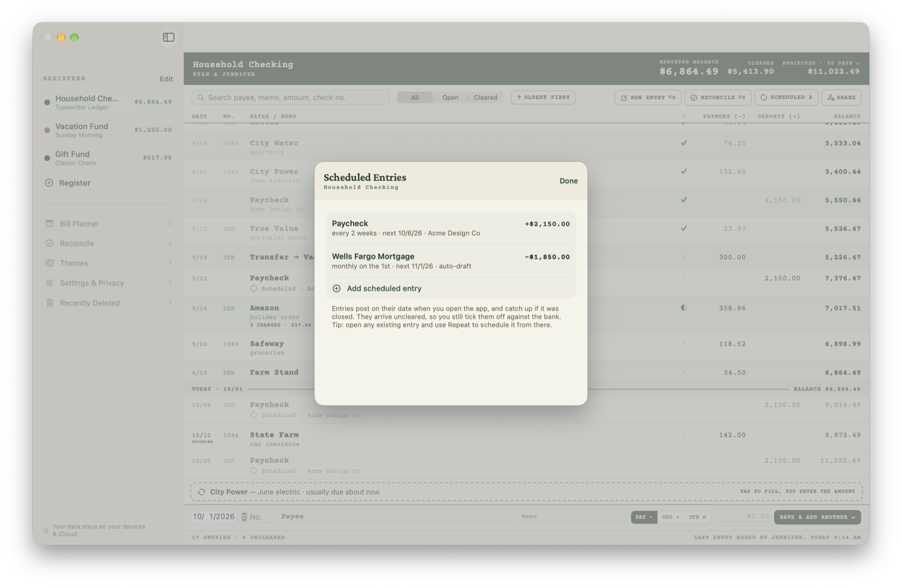Click the Vacation Fund color dot
The image size is (902, 588).
(x=47, y=130)
